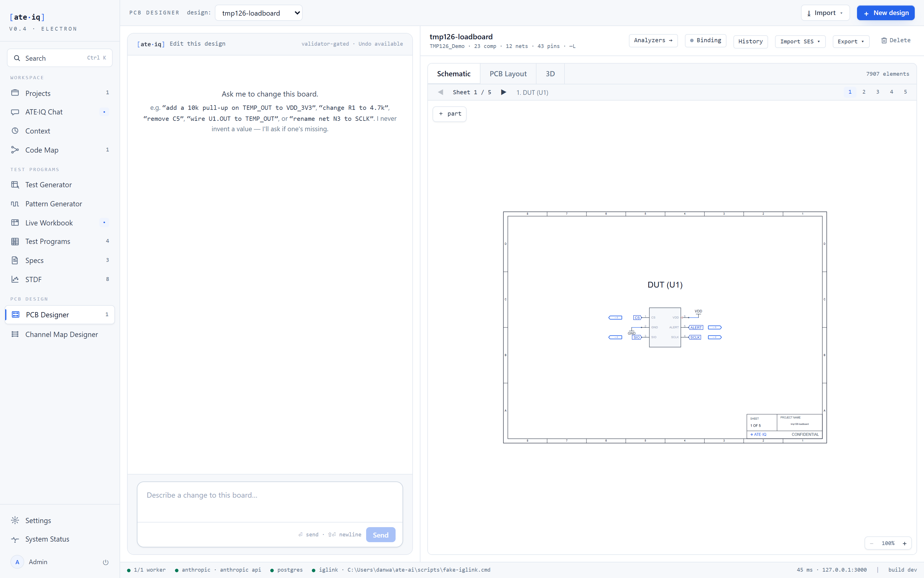Open System Status
This screenshot has width=924, height=578.
point(59,539)
